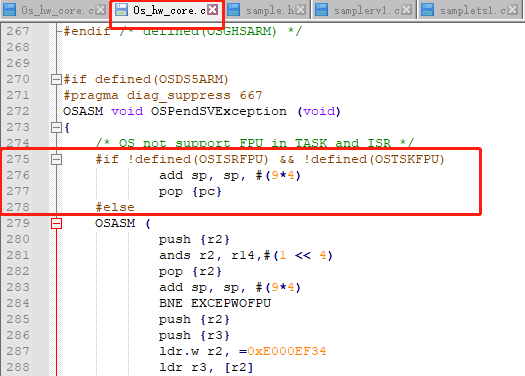Click the disk icon on samplets1.c tab
This screenshot has height=376, width=525.
(428, 10)
